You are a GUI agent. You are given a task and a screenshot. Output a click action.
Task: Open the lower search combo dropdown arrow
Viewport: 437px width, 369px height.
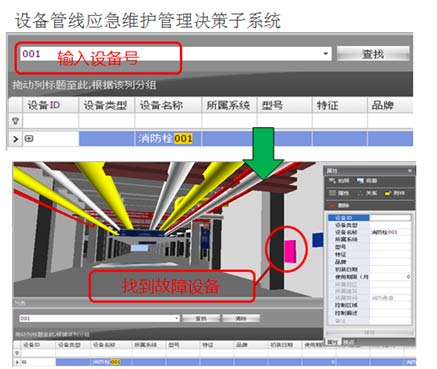(x=177, y=318)
